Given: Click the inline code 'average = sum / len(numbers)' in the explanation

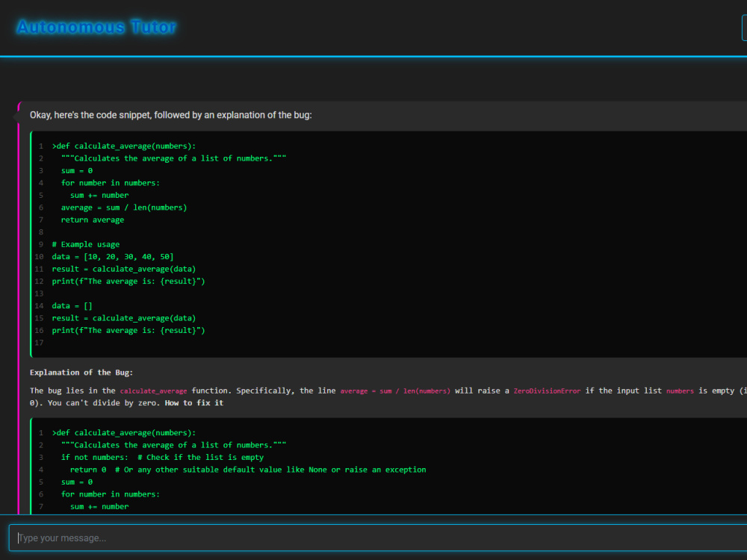Looking at the screenshot, I should tap(395, 391).
